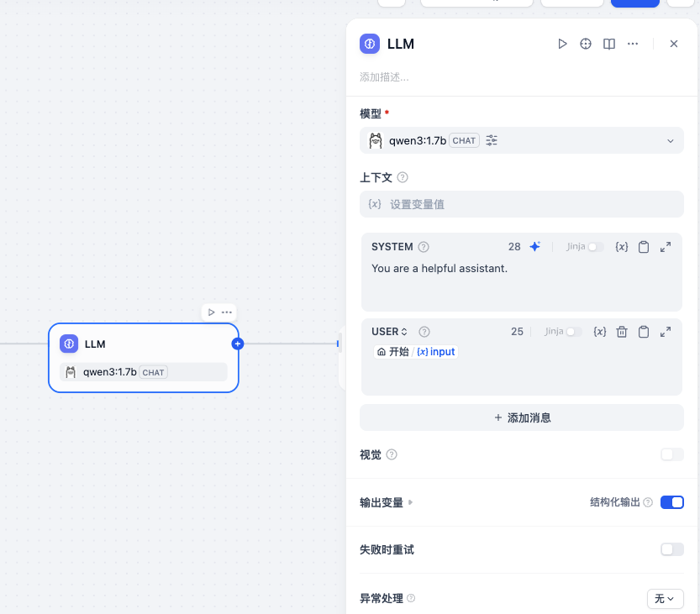Enable the 失败时重试 retry toggle
Screen dimensions: 700x614
click(x=671, y=549)
